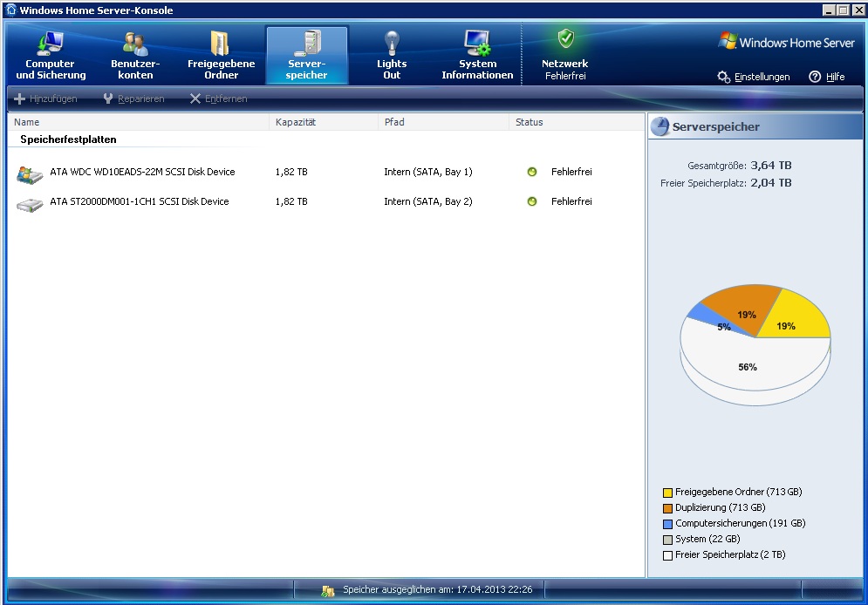Open the Freigegebene Ordner tab
The image size is (868, 605).
click(221, 56)
